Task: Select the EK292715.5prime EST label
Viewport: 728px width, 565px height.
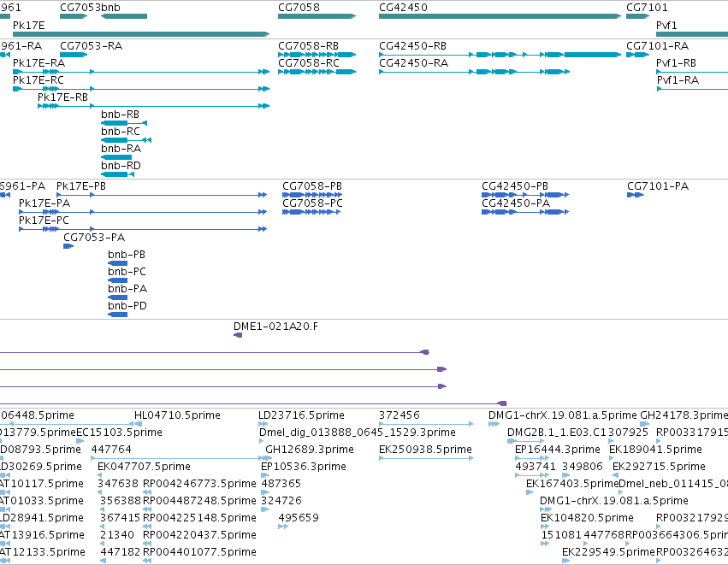Action: [x=660, y=467]
